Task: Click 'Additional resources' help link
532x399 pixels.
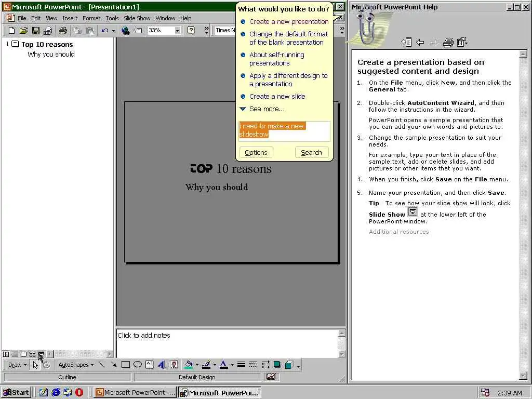Action: [398, 232]
